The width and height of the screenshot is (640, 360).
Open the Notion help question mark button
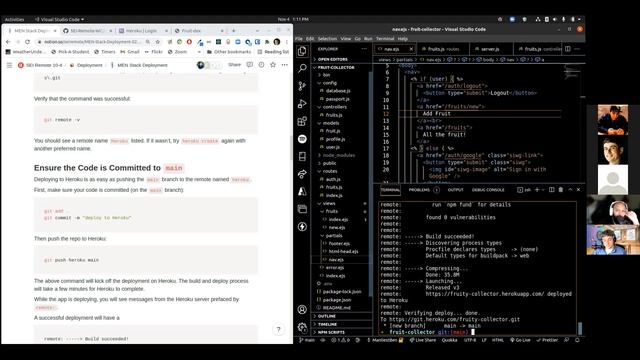[x=278, y=329]
